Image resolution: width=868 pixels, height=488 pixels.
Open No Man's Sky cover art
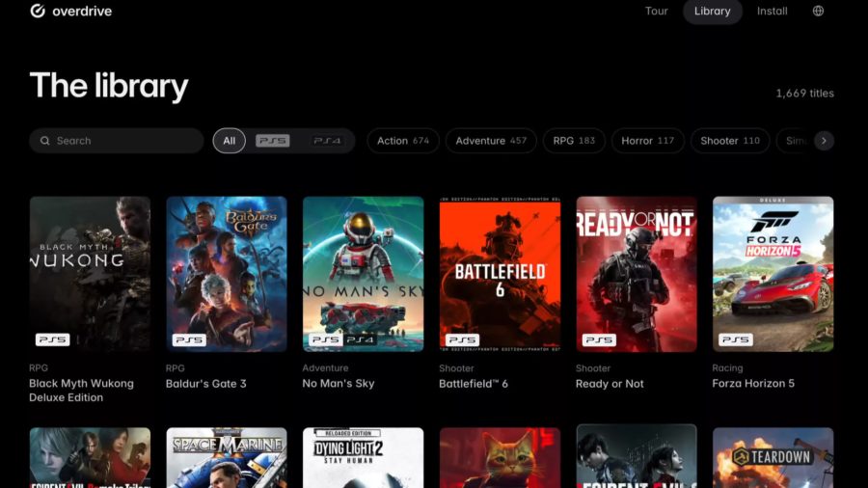pyautogui.click(x=364, y=274)
